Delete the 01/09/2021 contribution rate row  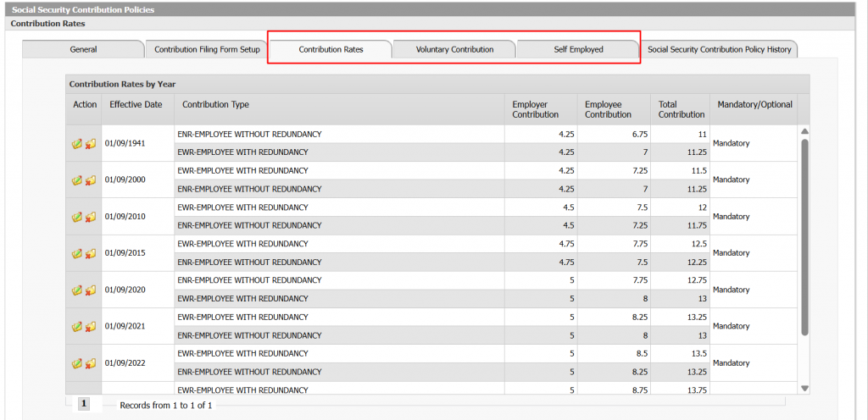click(91, 327)
